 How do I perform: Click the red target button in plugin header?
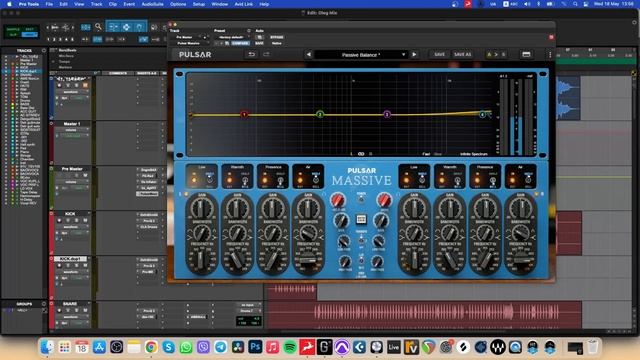coord(551,37)
